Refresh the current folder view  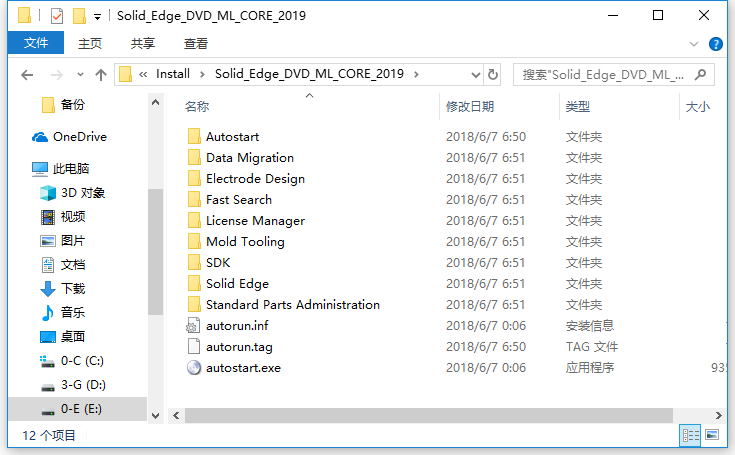click(493, 75)
